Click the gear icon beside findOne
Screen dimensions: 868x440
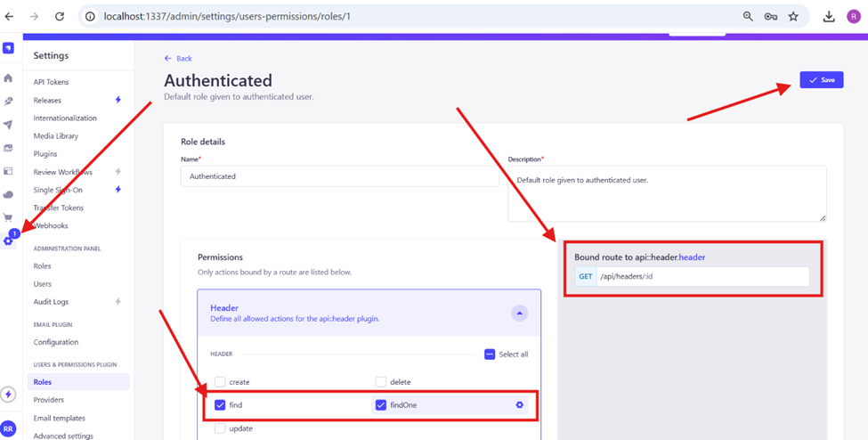[x=519, y=405]
